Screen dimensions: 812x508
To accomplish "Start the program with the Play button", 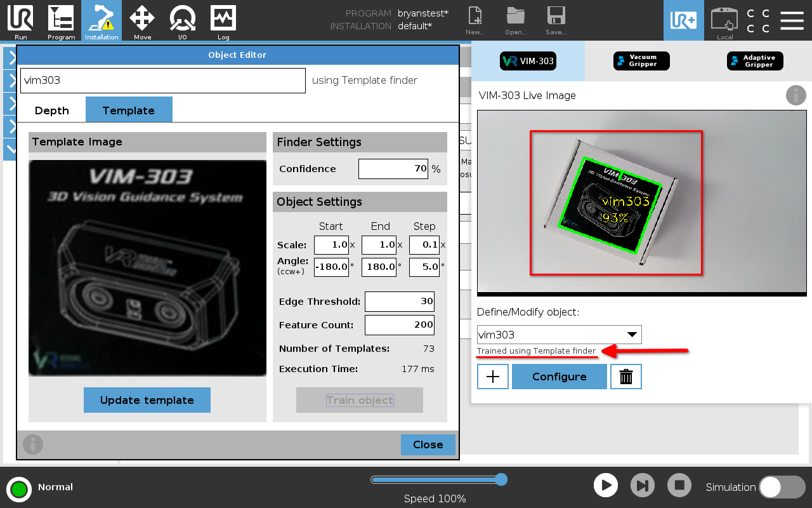I will 606,486.
